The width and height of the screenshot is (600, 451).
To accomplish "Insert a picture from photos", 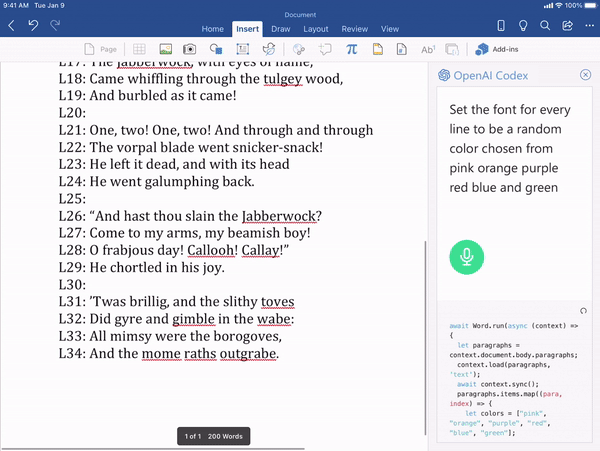I will click(x=165, y=49).
